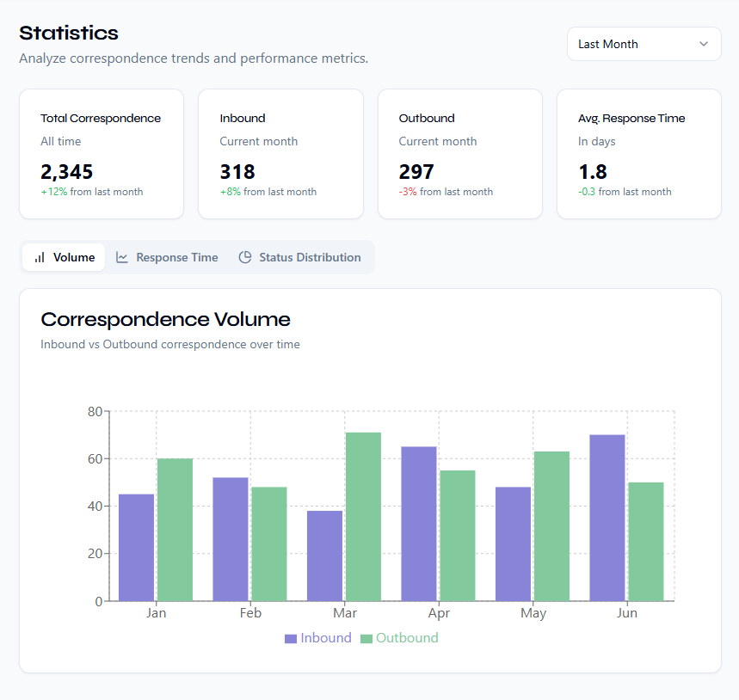
Task: Toggle the Inbound series legend label
Action: [326, 638]
